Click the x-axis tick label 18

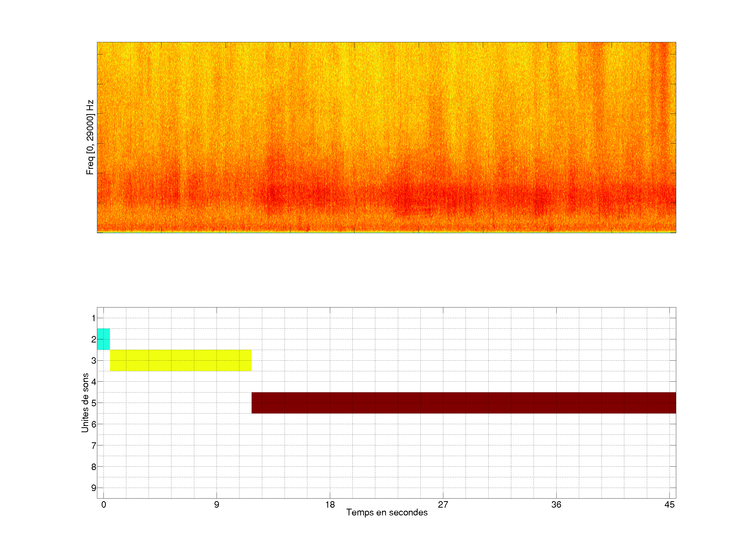coord(330,505)
